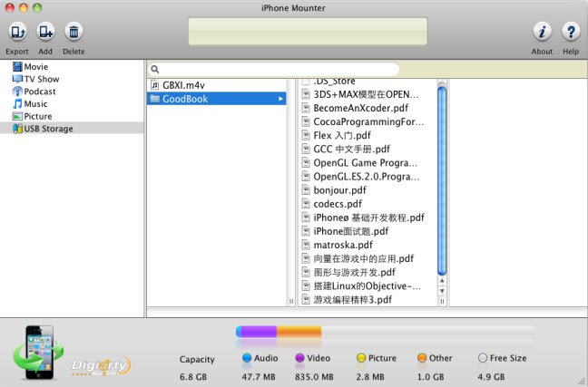Select GCC 中文手册.pdf
The height and width of the screenshot is (387, 588).
[367, 150]
